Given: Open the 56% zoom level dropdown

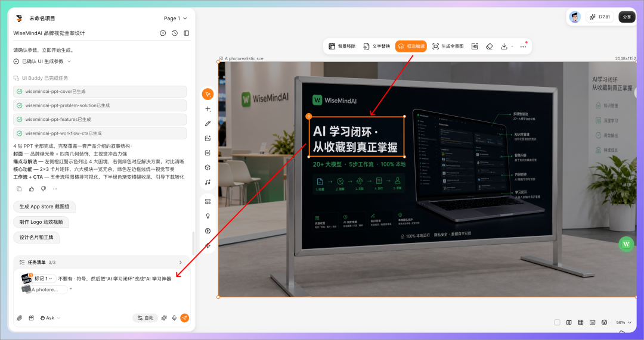Looking at the screenshot, I should tap(624, 322).
